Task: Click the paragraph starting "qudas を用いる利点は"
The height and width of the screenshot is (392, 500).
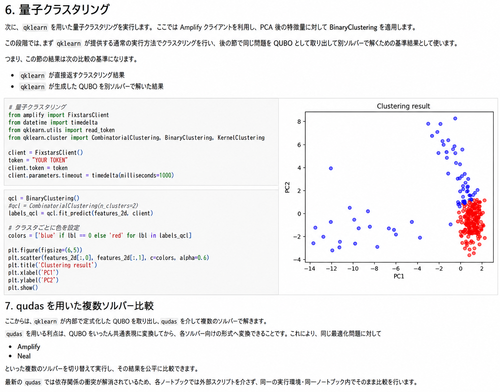Action: pos(193,334)
